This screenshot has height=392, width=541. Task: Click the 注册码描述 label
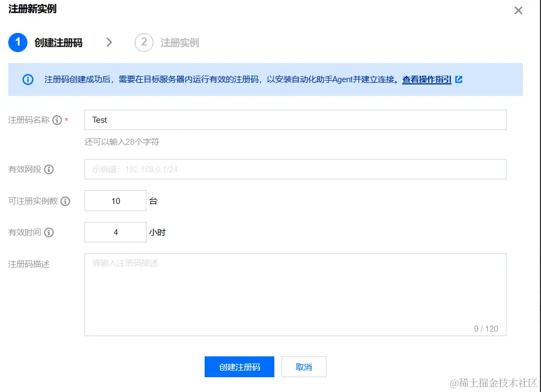pos(29,264)
